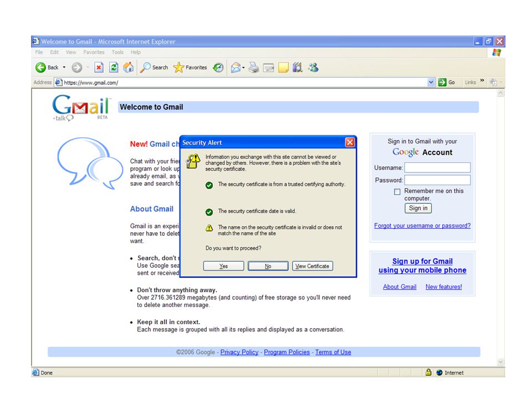Close the Security Alert dialog
Viewport: 532px width, 399px height.
point(350,142)
